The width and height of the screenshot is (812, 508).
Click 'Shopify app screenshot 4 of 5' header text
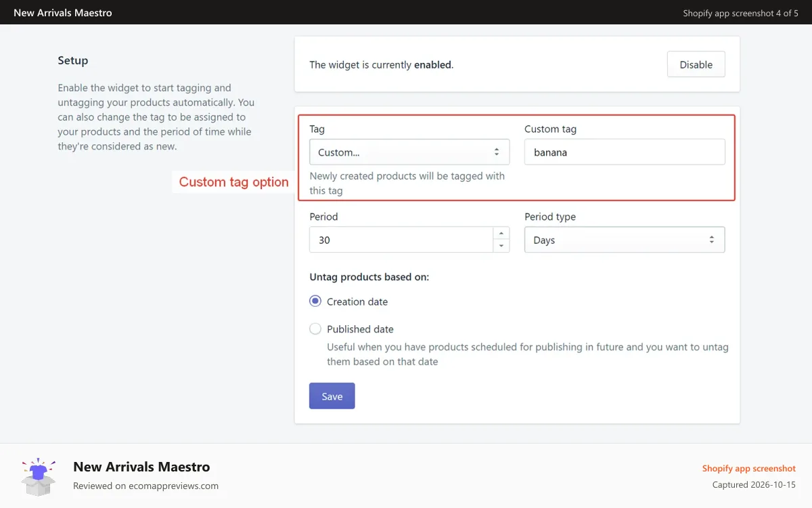[x=740, y=13]
